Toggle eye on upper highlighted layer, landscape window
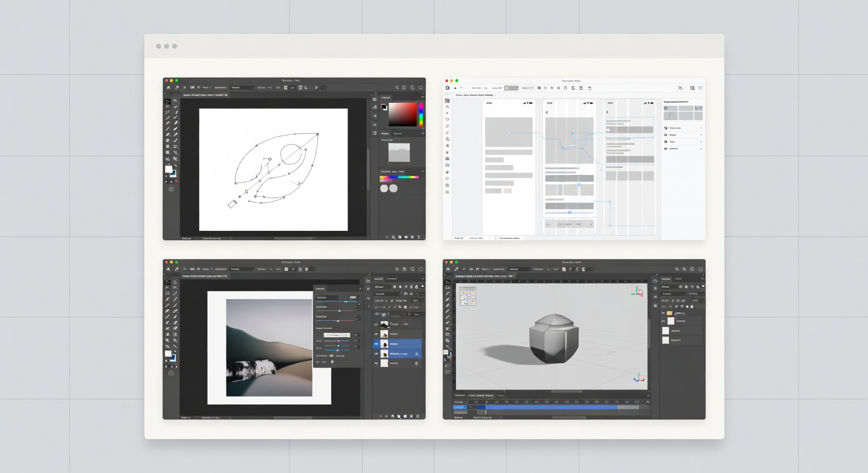 pos(376,344)
